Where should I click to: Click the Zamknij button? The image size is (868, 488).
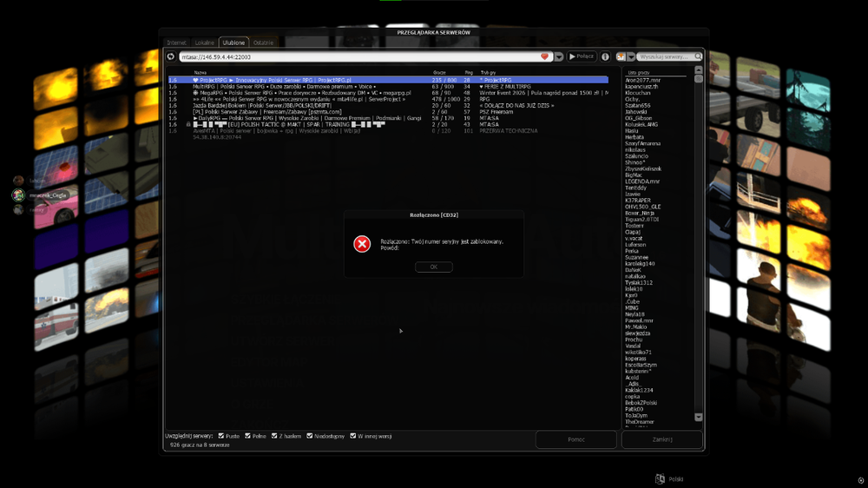(x=662, y=439)
